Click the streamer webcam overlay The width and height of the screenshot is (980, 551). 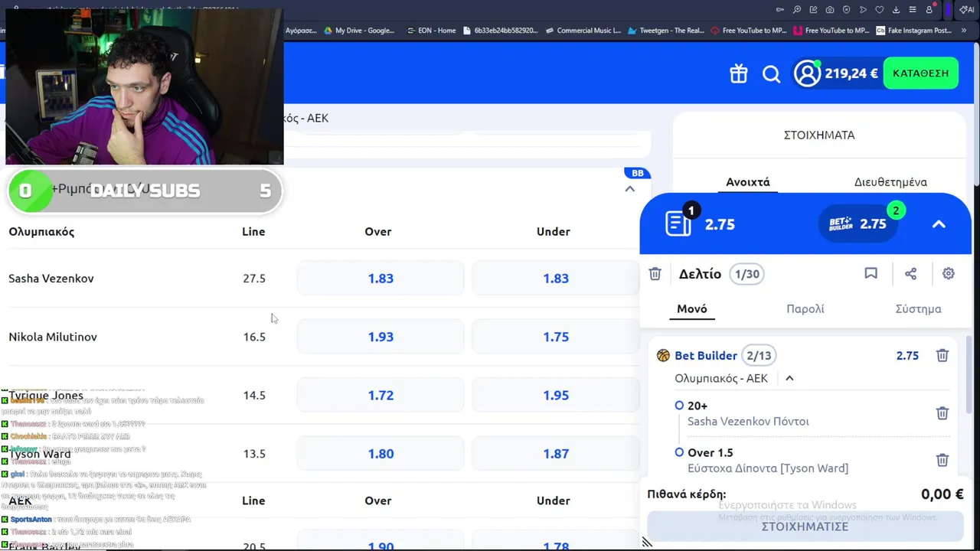[145, 86]
